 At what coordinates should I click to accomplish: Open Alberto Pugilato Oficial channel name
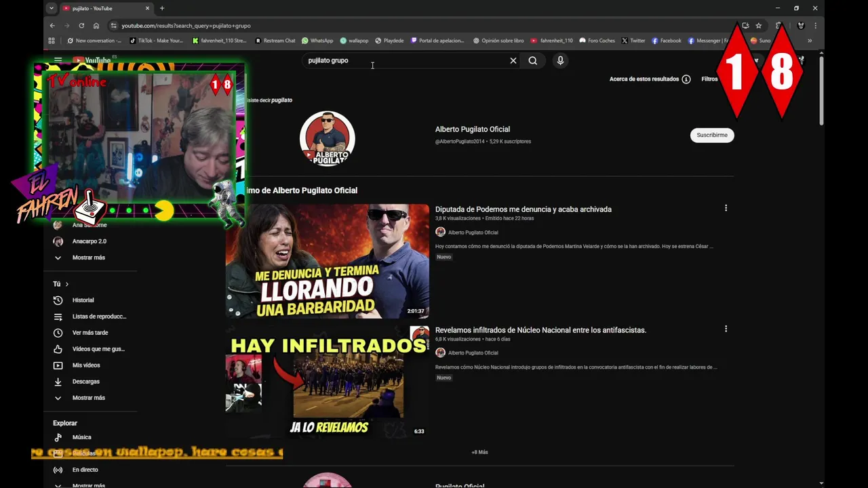point(473,129)
